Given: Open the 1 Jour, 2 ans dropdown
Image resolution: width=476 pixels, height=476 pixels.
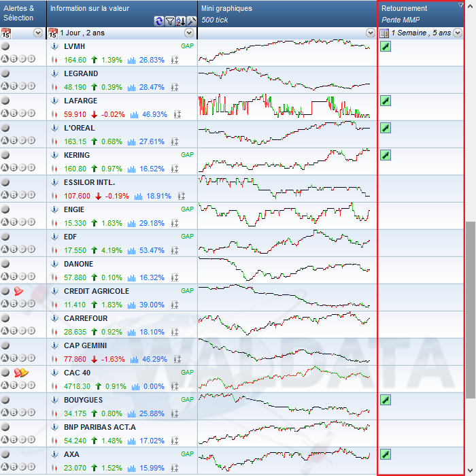Looking at the screenshot, I should (x=189, y=33).
